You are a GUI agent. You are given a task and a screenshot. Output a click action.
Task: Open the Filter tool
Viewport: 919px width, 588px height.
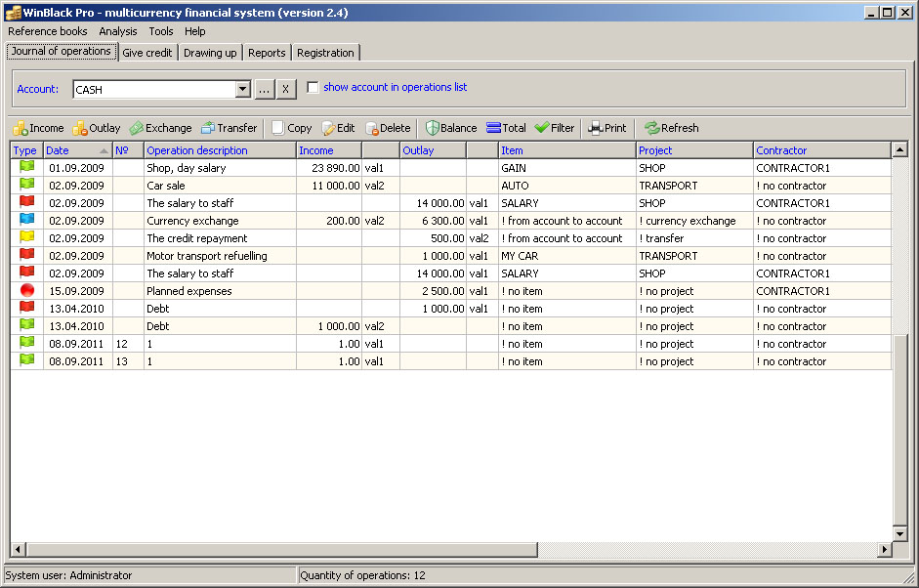pyautogui.click(x=555, y=128)
